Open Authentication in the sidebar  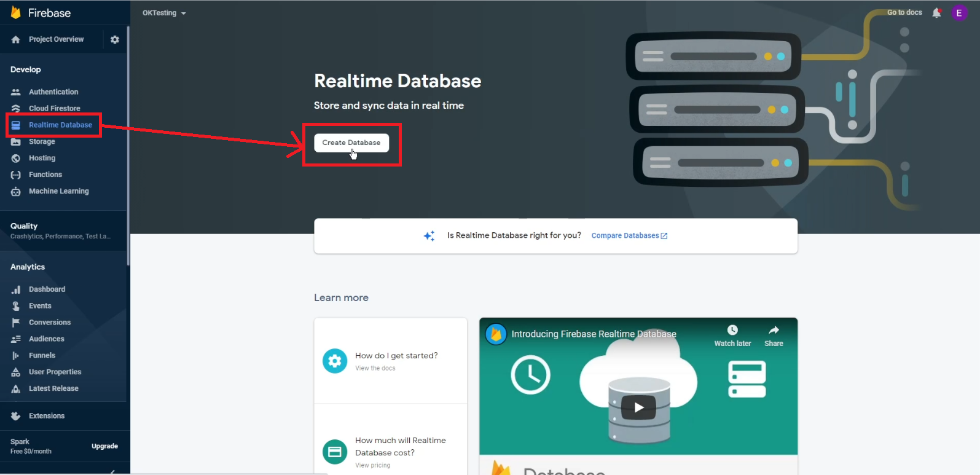(x=53, y=92)
